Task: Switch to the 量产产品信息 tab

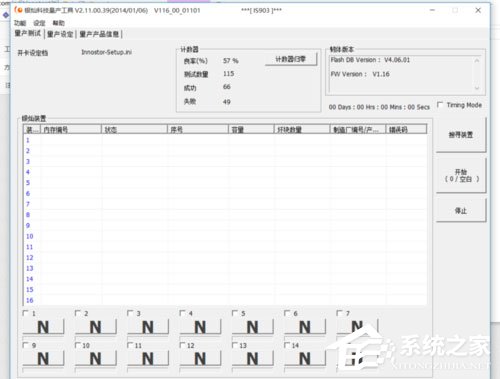Action: point(99,34)
